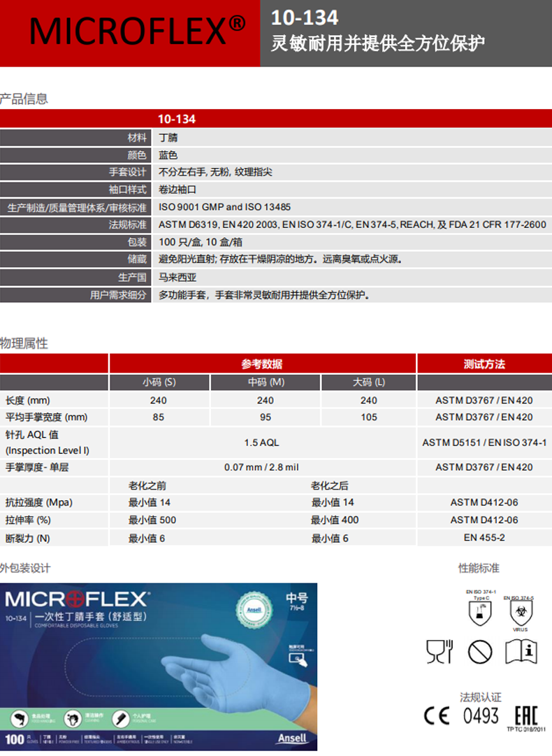Click the color value 蓝色
Screen dimensions: 552x756
point(168,155)
